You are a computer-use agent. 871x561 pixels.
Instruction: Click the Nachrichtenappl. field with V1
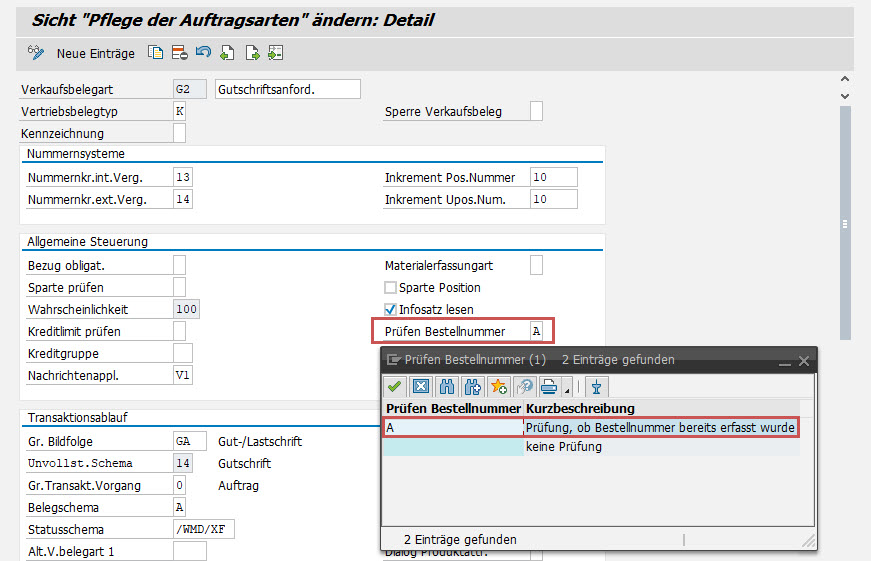tap(183, 375)
